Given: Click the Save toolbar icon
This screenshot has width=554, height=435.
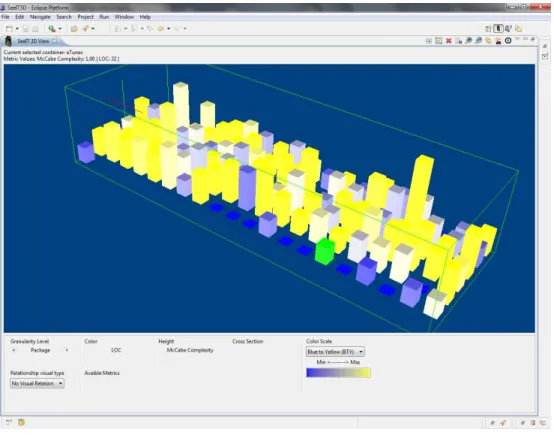Looking at the screenshot, I should pyautogui.click(x=26, y=29).
